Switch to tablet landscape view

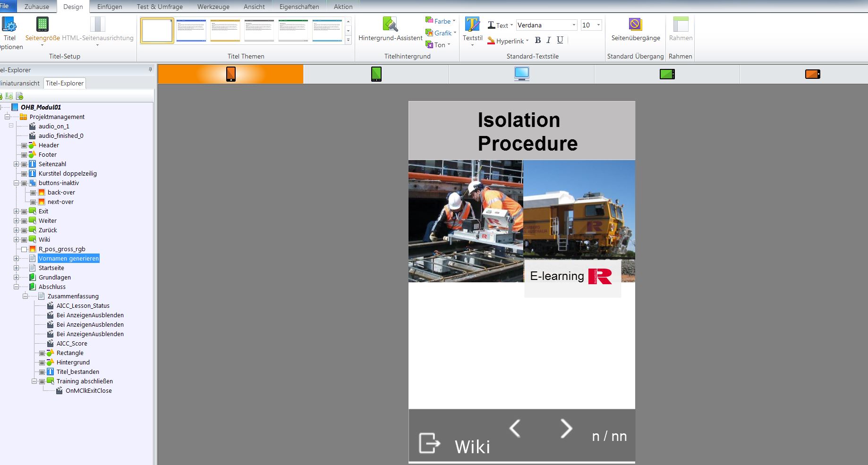pos(667,74)
